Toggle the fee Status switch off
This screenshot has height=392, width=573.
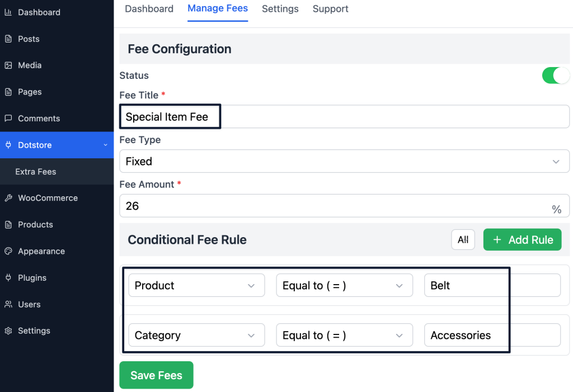(x=556, y=75)
